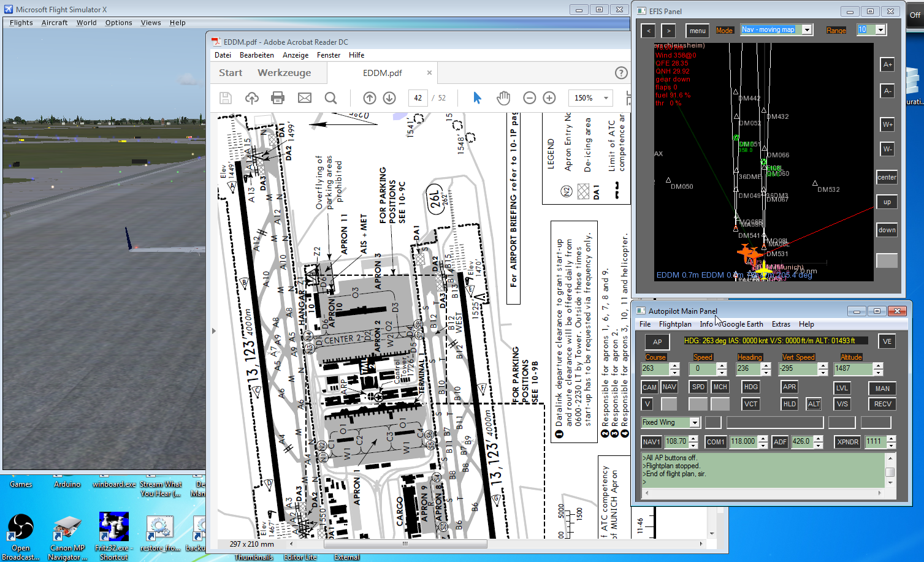
Task: Click the cloud upload icon in Acrobat
Action: pos(251,98)
